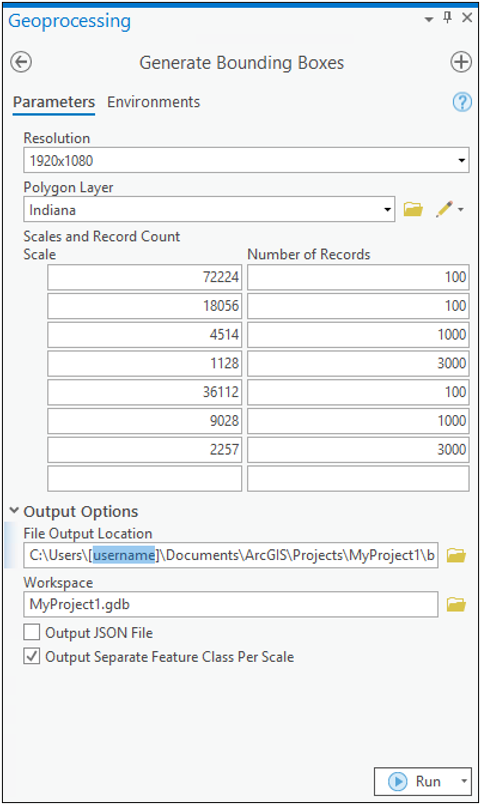Click the Generate Bounding Boxes heading
The width and height of the screenshot is (481, 805).
coord(242,63)
